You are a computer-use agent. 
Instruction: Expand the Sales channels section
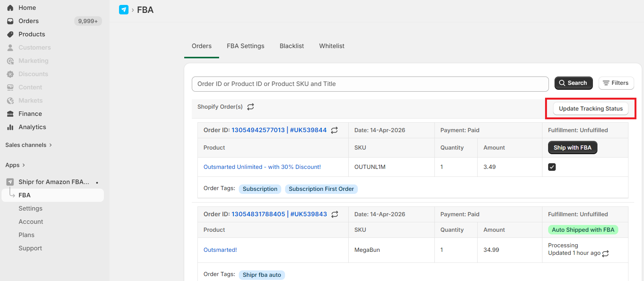[28, 145]
